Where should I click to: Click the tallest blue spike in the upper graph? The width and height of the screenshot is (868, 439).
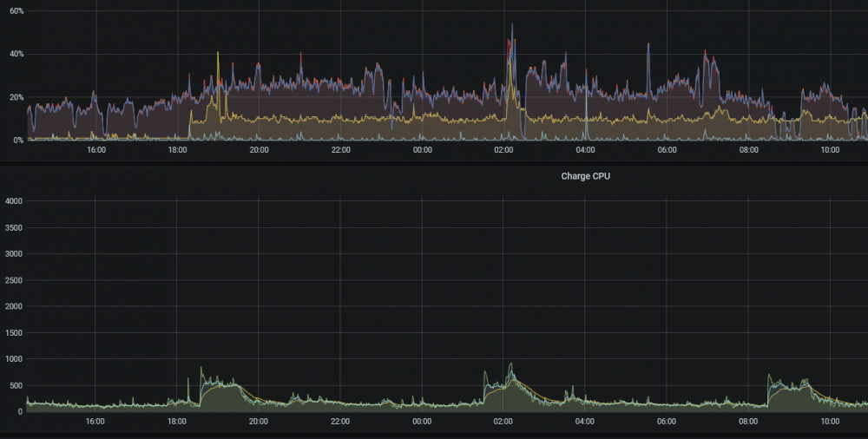512,28
